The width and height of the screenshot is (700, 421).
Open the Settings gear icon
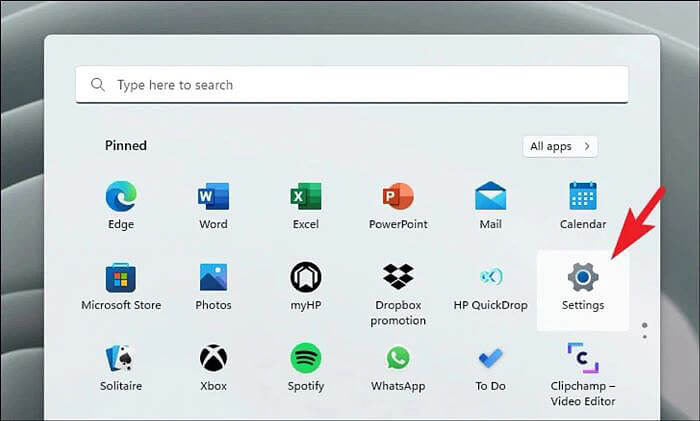click(583, 278)
